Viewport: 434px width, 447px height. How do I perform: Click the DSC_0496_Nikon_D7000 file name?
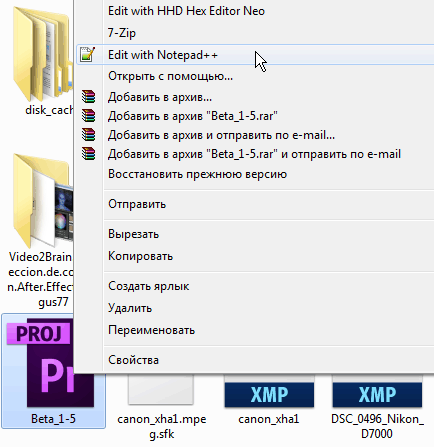point(377,426)
